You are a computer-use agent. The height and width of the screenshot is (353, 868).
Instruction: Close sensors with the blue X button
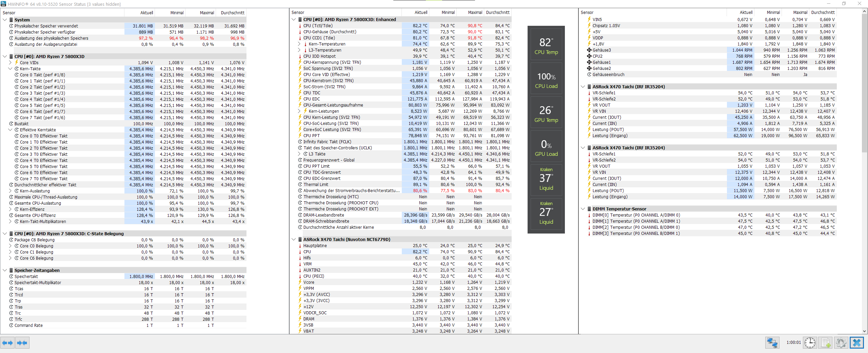point(857,343)
